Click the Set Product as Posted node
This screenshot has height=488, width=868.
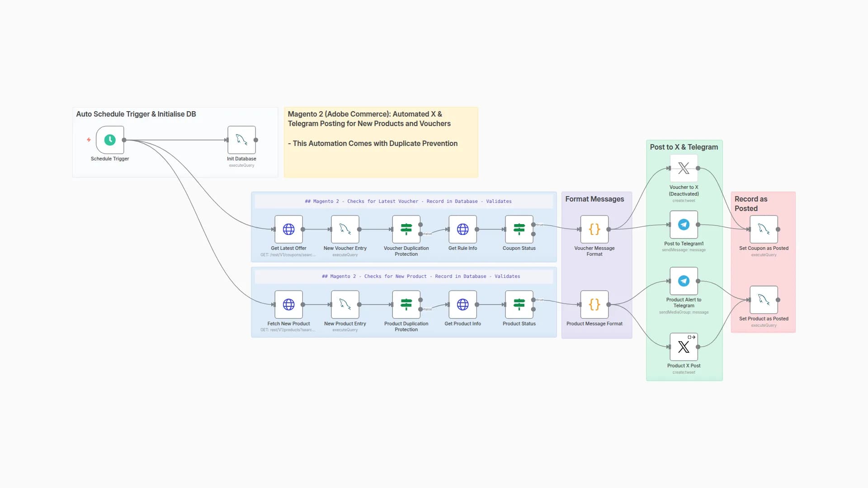point(764,300)
